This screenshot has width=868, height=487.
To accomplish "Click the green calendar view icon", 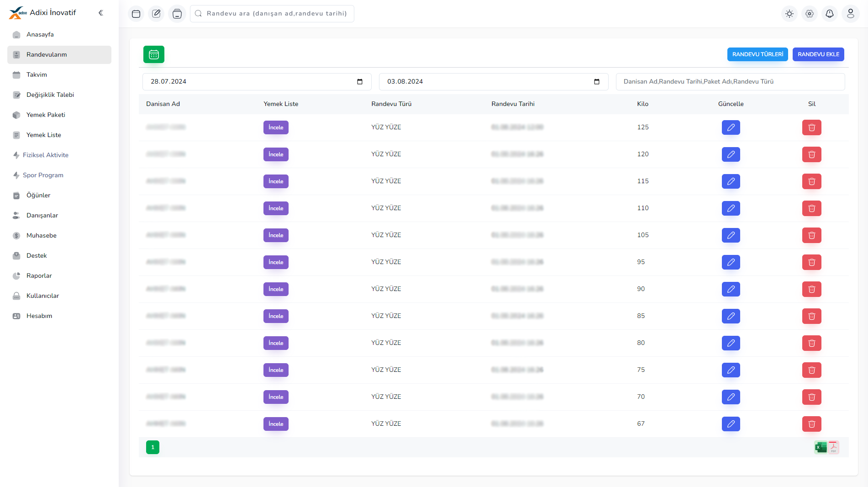I will pyautogui.click(x=153, y=54).
